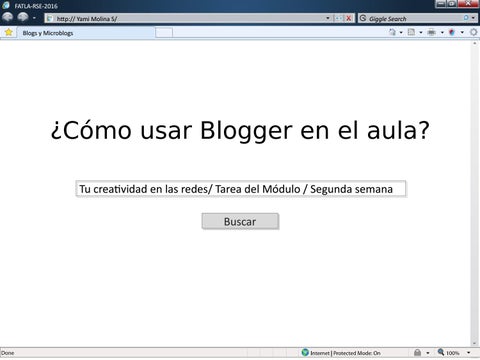The image size is (480, 360).
Task: Open the recent pages dropdown beside forward button
Action: tap(34, 18)
